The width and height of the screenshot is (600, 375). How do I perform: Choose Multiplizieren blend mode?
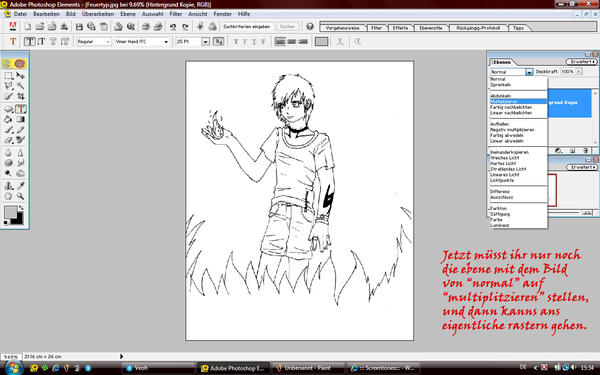tap(518, 101)
